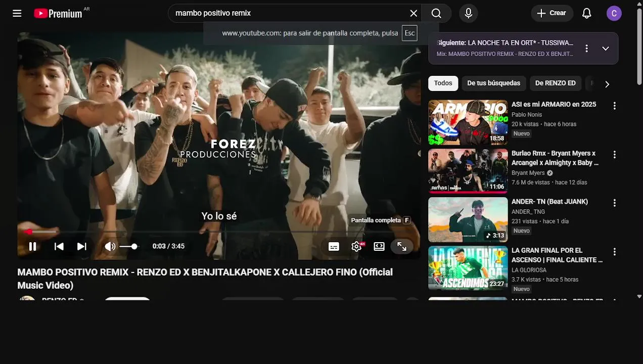
Task: Open ASI es mi ARMARIO en 2025 title
Action: [554, 105]
